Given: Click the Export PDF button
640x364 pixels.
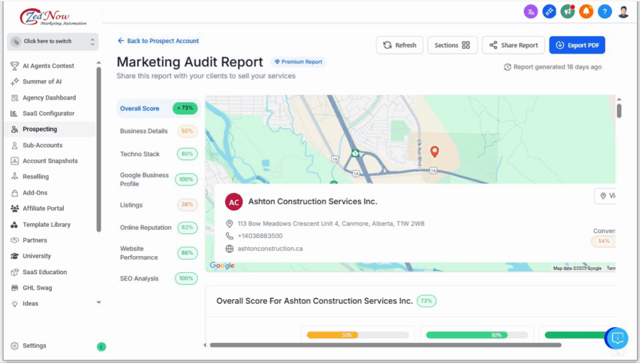Looking at the screenshot, I should coord(577,45).
